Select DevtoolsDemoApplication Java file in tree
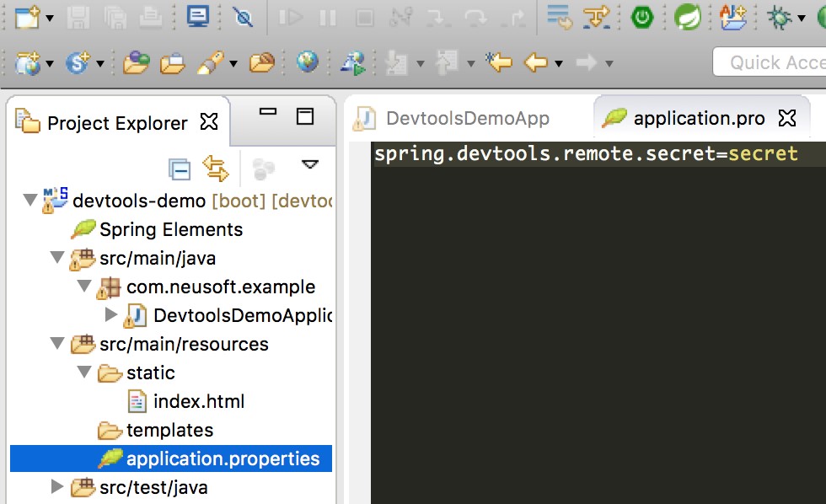This screenshot has width=826, height=504. pyautogui.click(x=243, y=315)
